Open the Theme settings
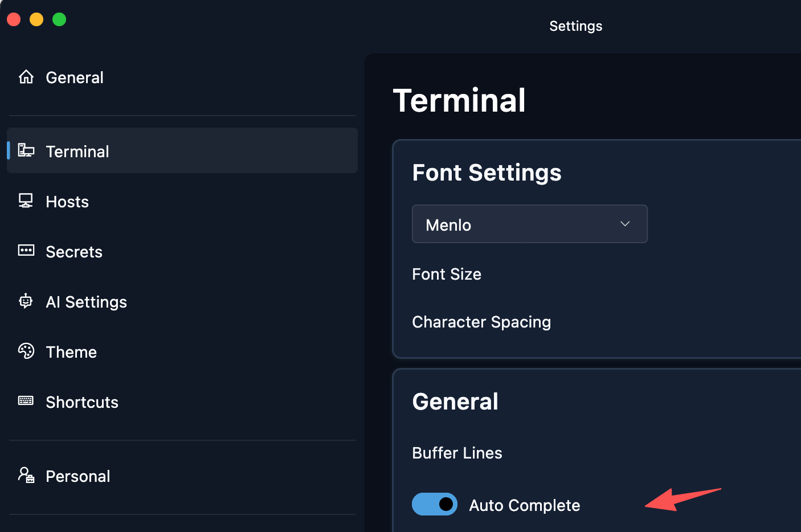The width and height of the screenshot is (801, 532). 182,352
